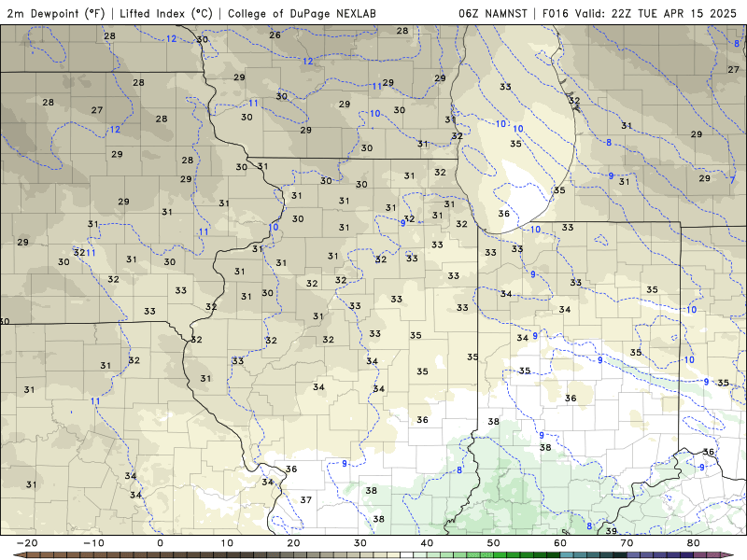This screenshot has width=747, height=560.
Task: Click the "College of DuPage NEXLAB" text
Action: [302, 13]
